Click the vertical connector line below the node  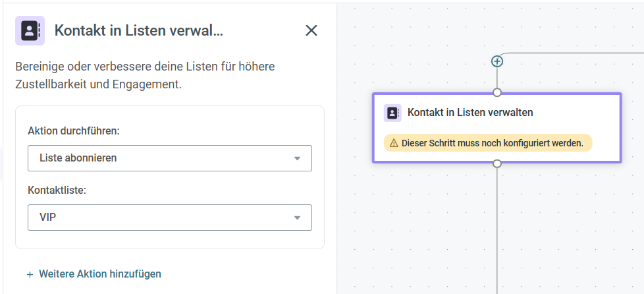pos(497,231)
